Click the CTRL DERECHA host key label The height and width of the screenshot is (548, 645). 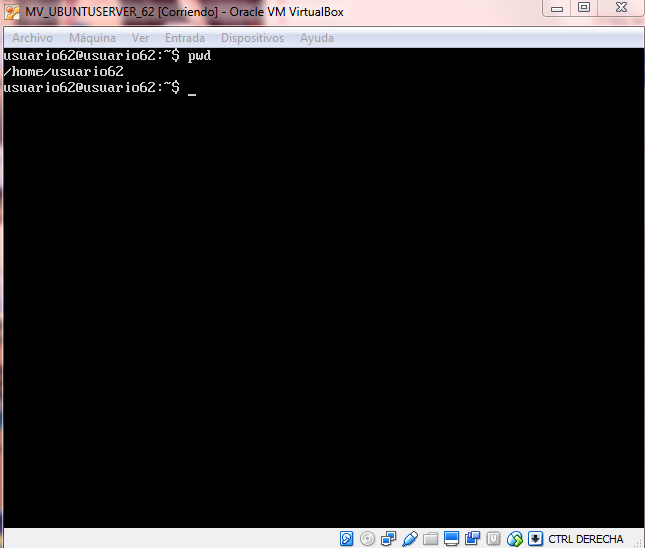[x=585, y=539]
